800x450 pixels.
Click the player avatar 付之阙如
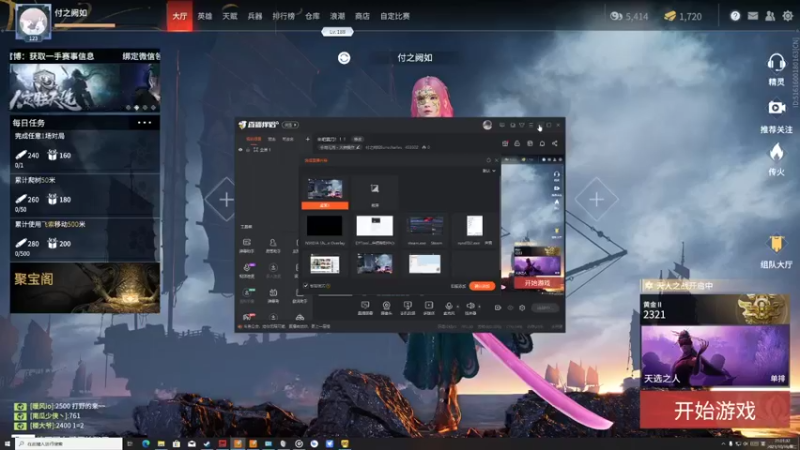33,22
